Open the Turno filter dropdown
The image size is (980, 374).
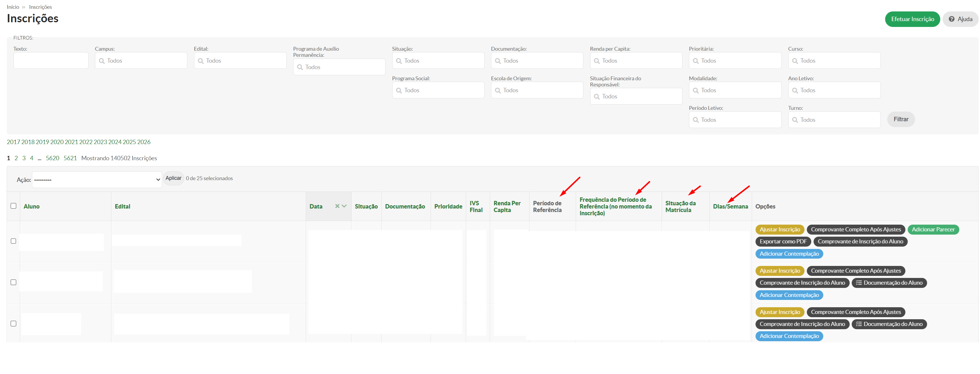coord(834,120)
